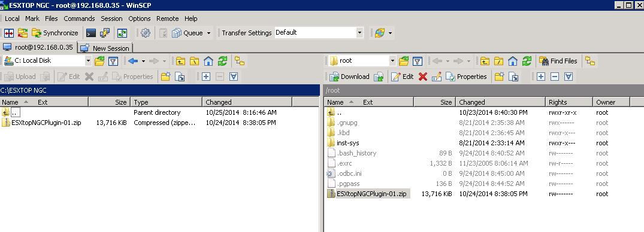Sort remote panel by Rights column header
Viewport: 644px width, 232px height.
[569, 102]
